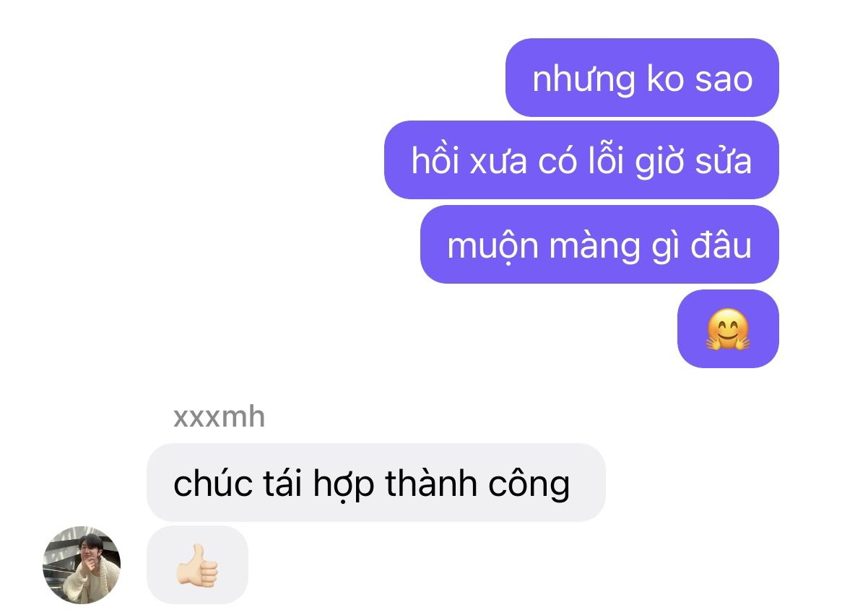Tap the thumbs up emoji
The image size is (868, 615).
click(x=197, y=565)
